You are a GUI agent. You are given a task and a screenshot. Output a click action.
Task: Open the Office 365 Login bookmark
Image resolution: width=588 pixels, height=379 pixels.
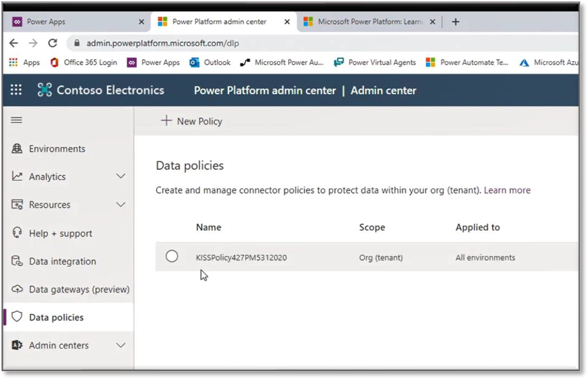pos(83,62)
